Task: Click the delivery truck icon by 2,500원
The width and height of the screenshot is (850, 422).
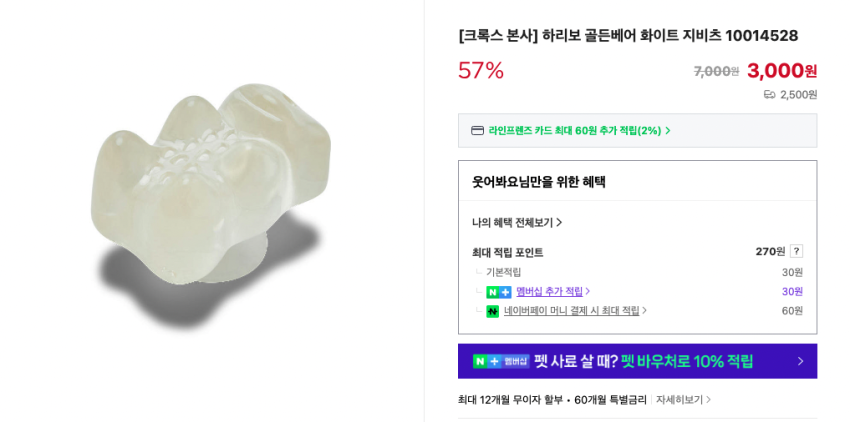Action: 769,94
